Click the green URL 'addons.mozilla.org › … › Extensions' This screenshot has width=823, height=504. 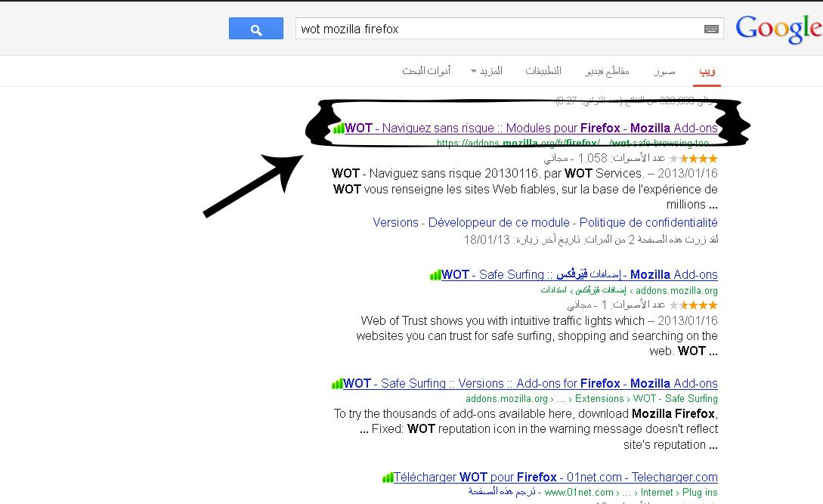(592, 399)
